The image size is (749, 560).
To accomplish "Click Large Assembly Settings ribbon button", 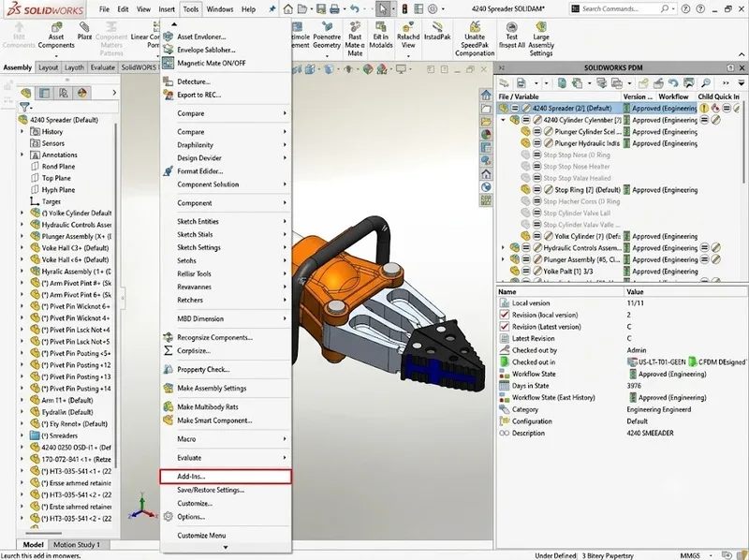I will 541,39.
